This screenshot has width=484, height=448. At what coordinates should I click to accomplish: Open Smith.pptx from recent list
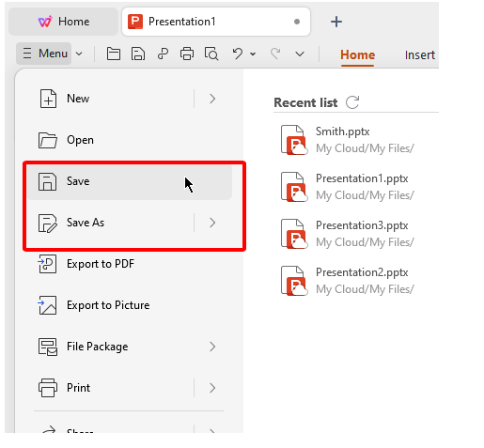356,140
